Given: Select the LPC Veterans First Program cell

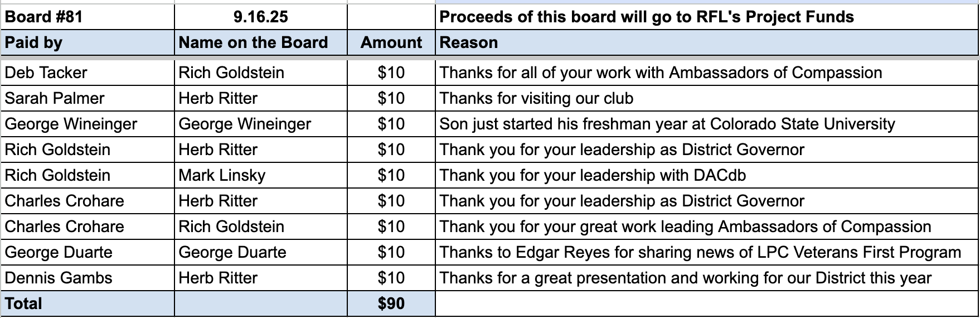Looking at the screenshot, I should point(707,252).
